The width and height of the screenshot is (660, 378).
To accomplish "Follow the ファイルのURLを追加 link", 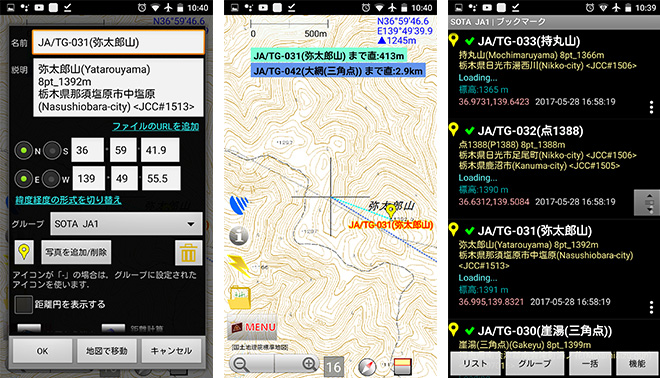I will pyautogui.click(x=155, y=126).
